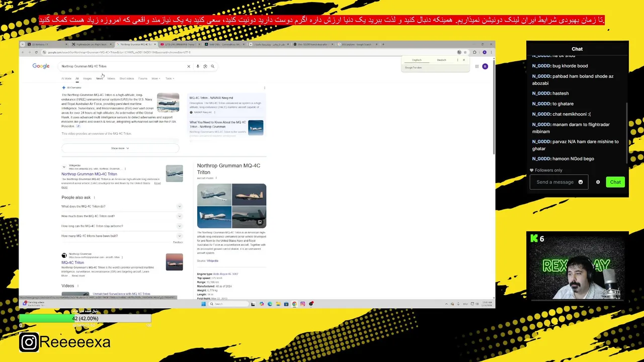Screen dimensions: 644x362
Task: Open Wikipedia Northrop Grumman MQ-4C Triton link
Action: (x=89, y=174)
